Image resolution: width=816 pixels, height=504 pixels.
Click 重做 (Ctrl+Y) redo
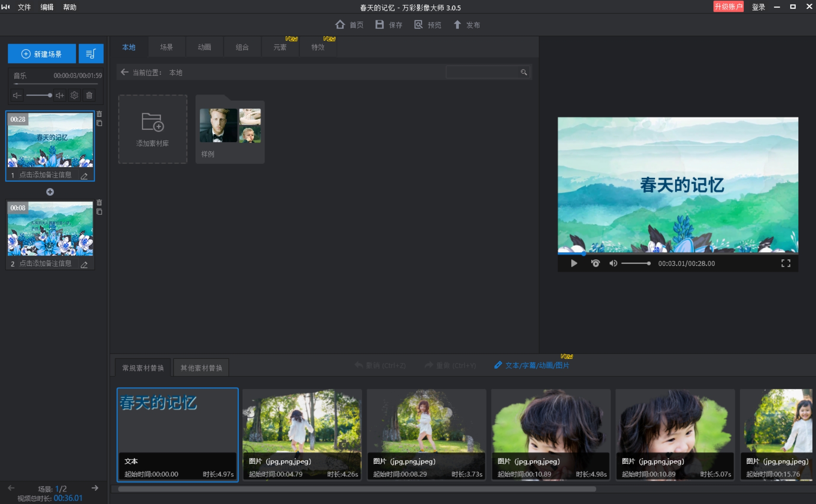click(450, 365)
